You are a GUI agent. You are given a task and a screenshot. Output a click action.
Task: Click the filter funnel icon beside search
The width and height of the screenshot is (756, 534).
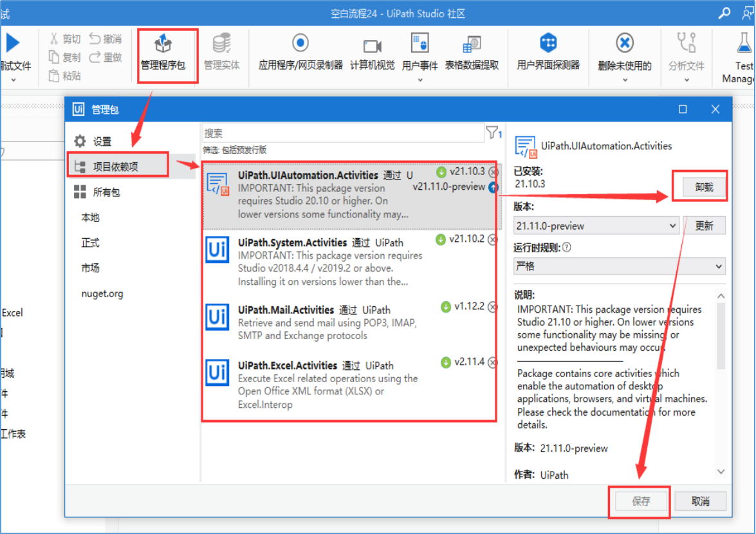coord(492,133)
